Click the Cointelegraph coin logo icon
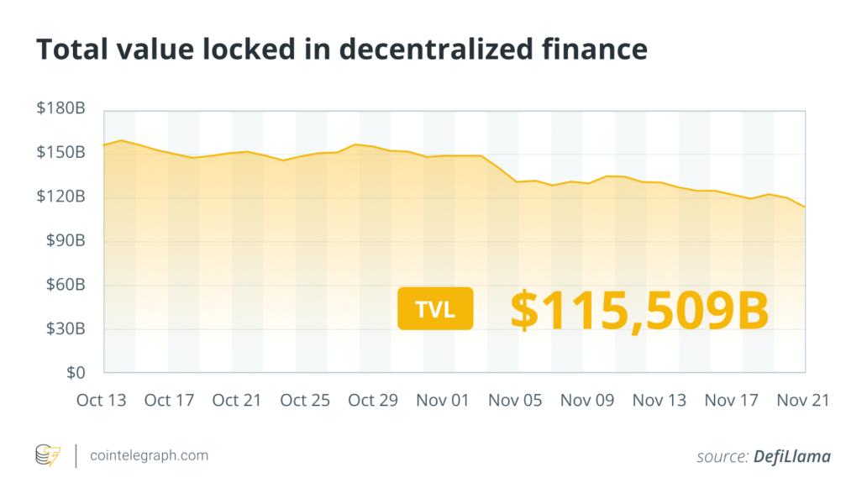 tap(48, 456)
